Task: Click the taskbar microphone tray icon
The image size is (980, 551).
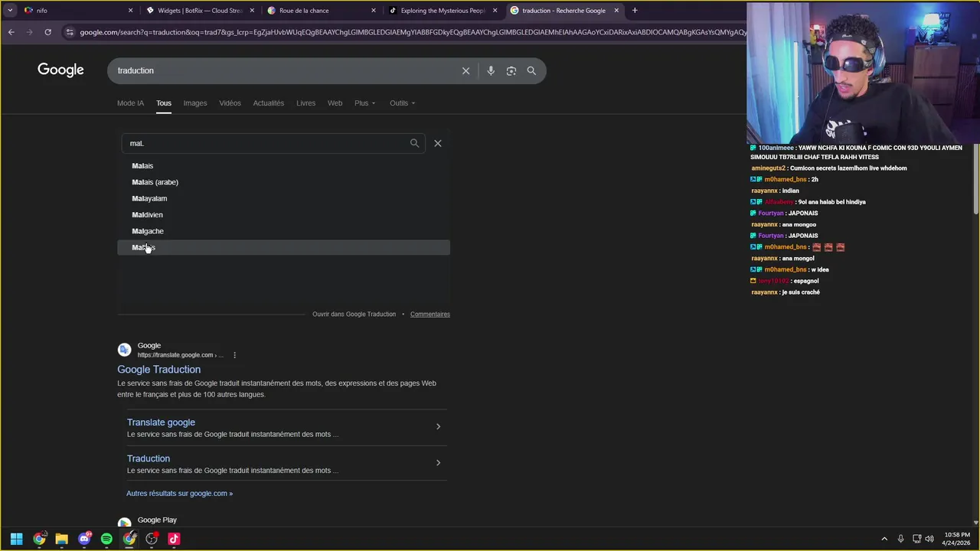Action: click(x=900, y=539)
